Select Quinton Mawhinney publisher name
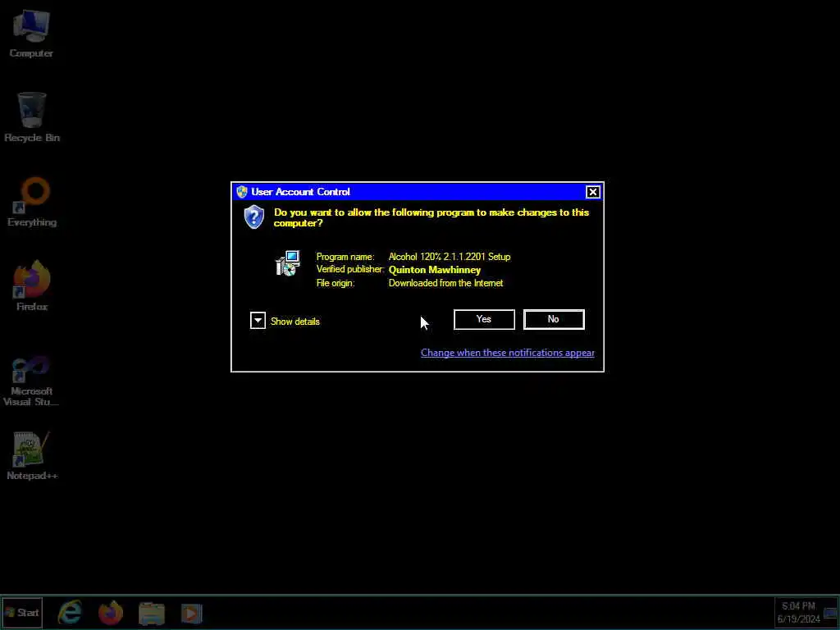 point(435,270)
